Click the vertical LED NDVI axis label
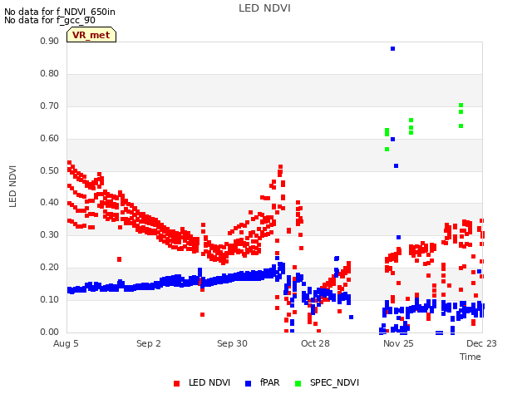 (12, 186)
